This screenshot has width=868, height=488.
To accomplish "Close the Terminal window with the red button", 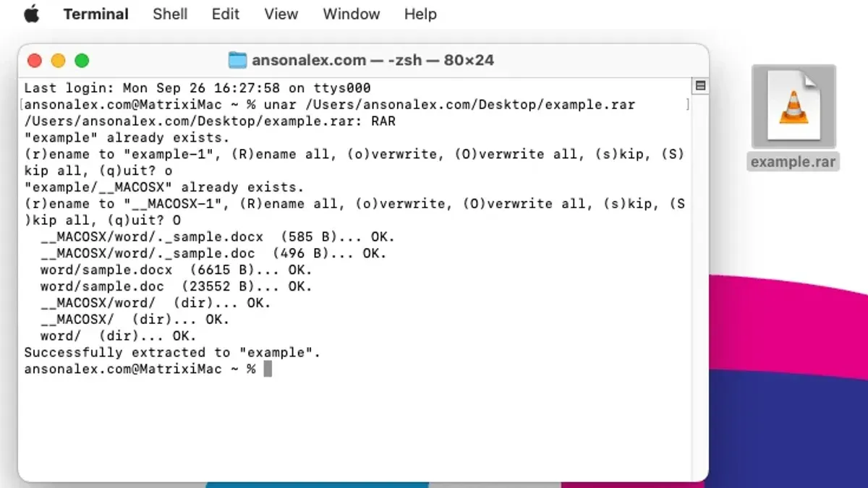I will (35, 61).
